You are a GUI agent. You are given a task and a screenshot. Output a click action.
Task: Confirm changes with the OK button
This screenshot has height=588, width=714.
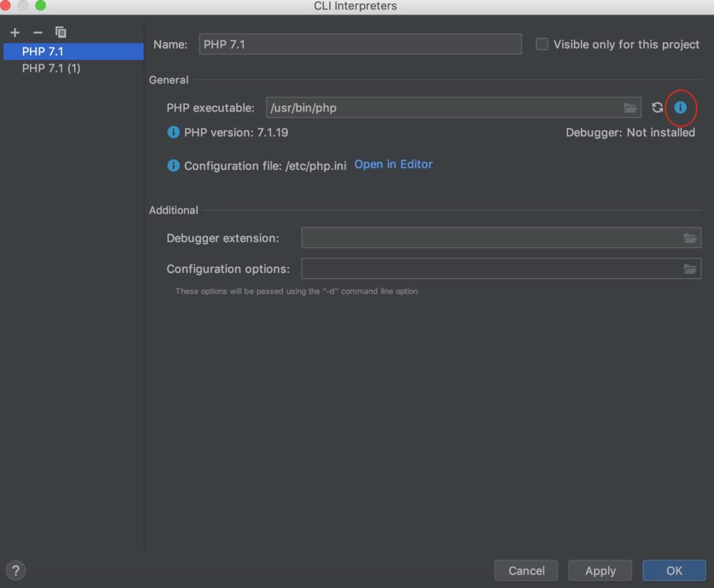(674, 570)
